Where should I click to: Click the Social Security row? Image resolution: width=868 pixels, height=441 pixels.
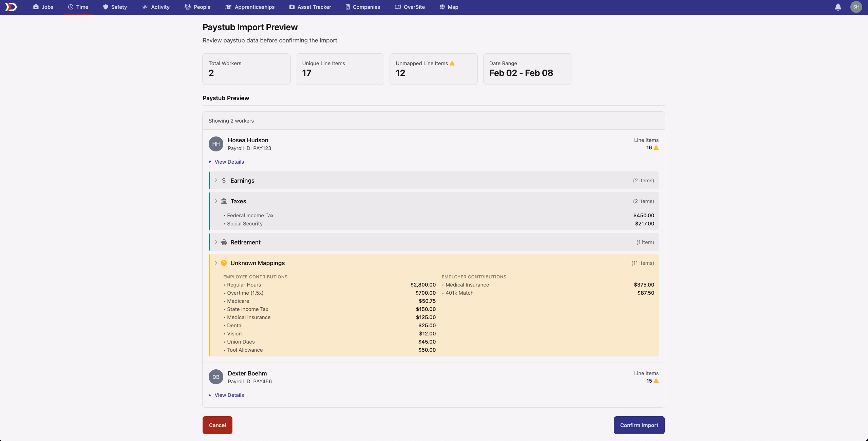[439, 224]
